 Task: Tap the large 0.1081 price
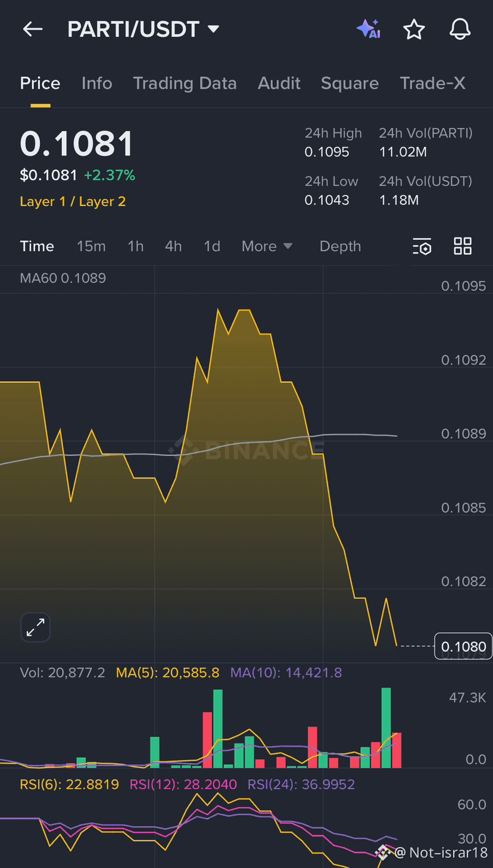pyautogui.click(x=77, y=144)
